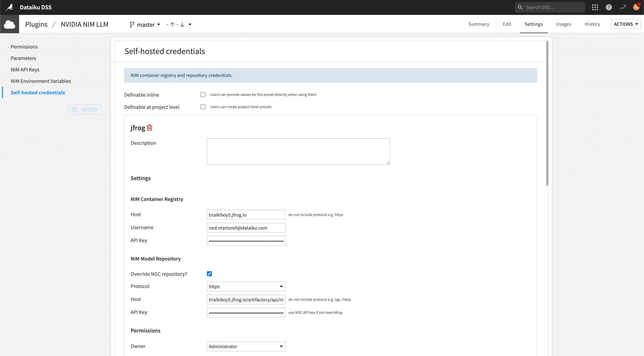This screenshot has width=644, height=356.
Task: Switch to the Usages tab
Action: (x=563, y=24)
